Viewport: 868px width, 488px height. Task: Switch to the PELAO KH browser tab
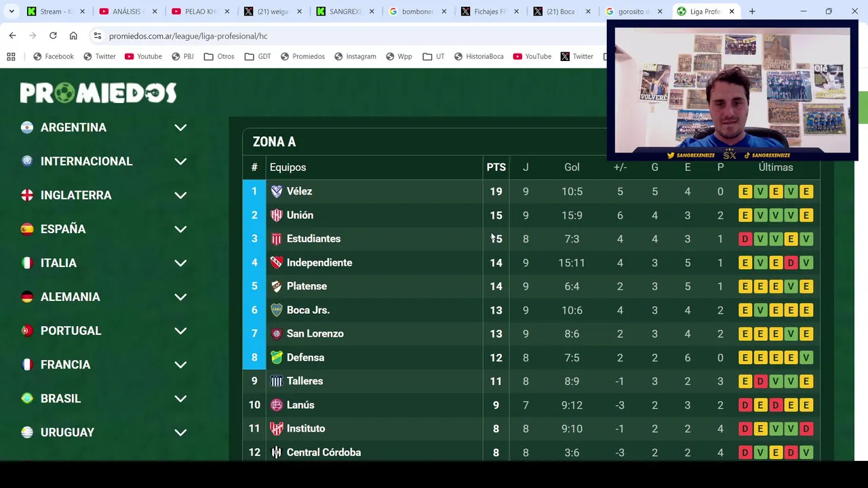(x=201, y=12)
